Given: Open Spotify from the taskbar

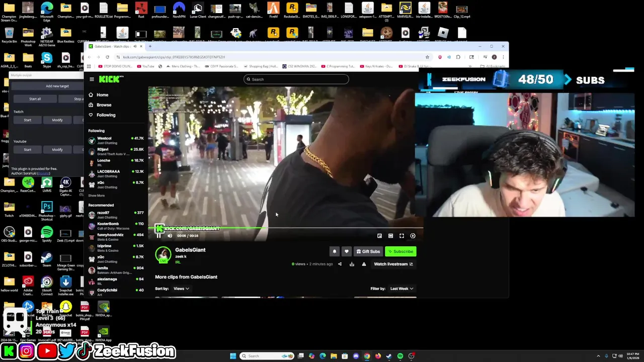Looking at the screenshot, I should coord(400,356).
